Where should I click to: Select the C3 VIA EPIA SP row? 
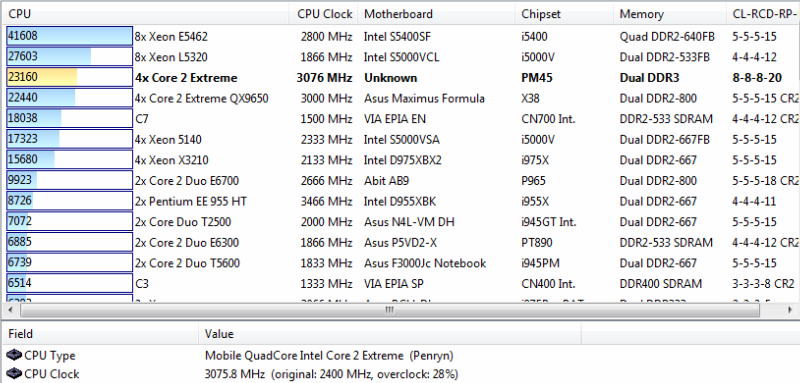402,284
